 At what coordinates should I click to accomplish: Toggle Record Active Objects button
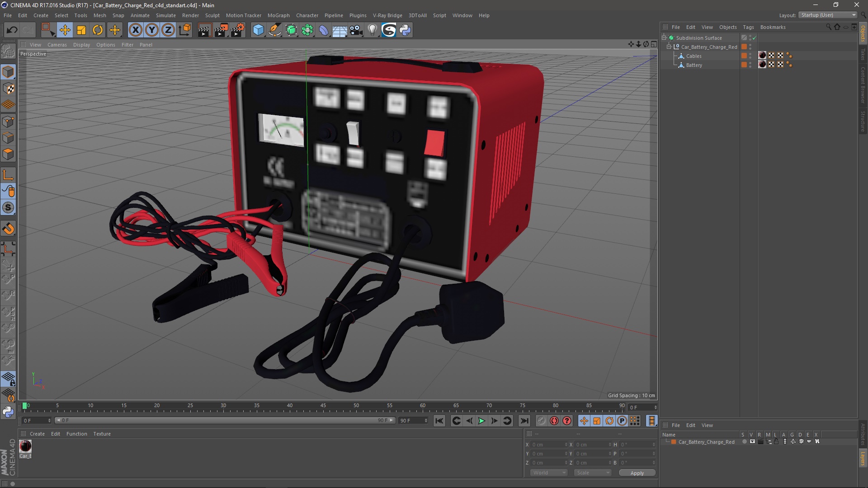(541, 421)
